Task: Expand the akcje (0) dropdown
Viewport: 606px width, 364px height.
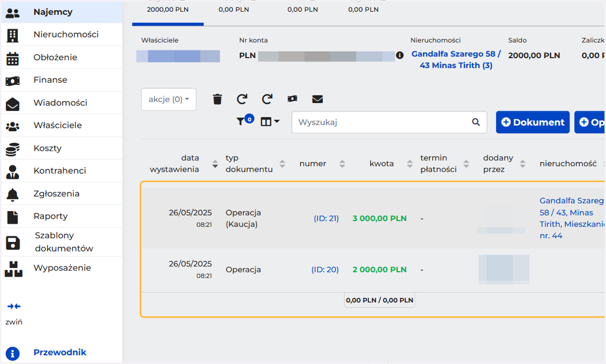Action: [169, 99]
